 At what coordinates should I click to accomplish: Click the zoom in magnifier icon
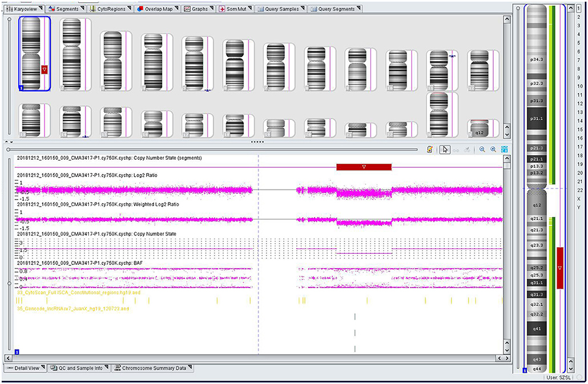(493, 149)
